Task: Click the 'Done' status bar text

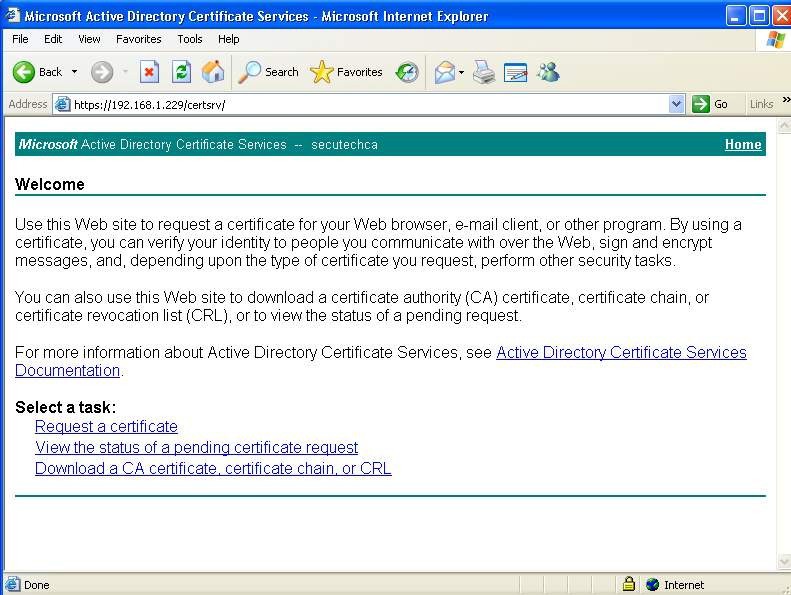Action: (x=37, y=585)
